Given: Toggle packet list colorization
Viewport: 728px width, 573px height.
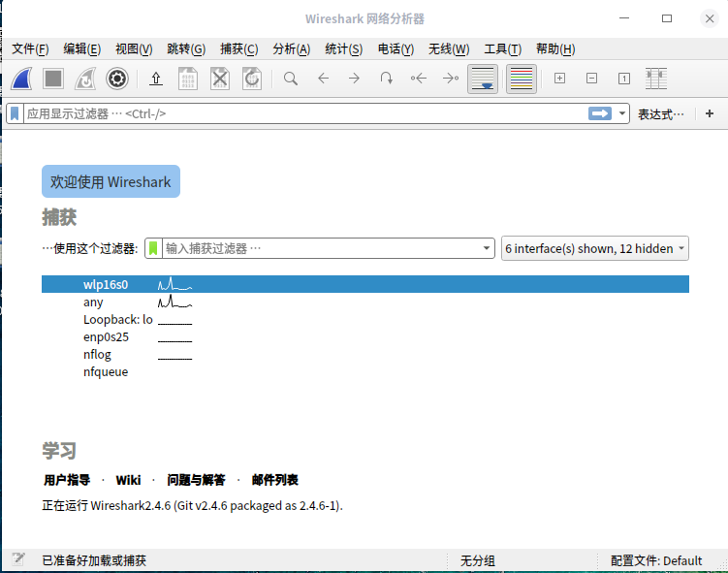Looking at the screenshot, I should coord(522,79).
